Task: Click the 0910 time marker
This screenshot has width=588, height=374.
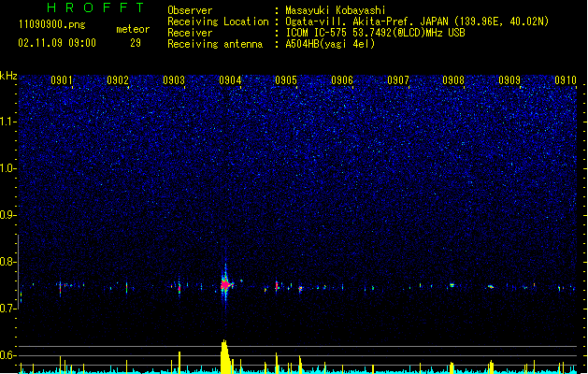Action: [566, 79]
